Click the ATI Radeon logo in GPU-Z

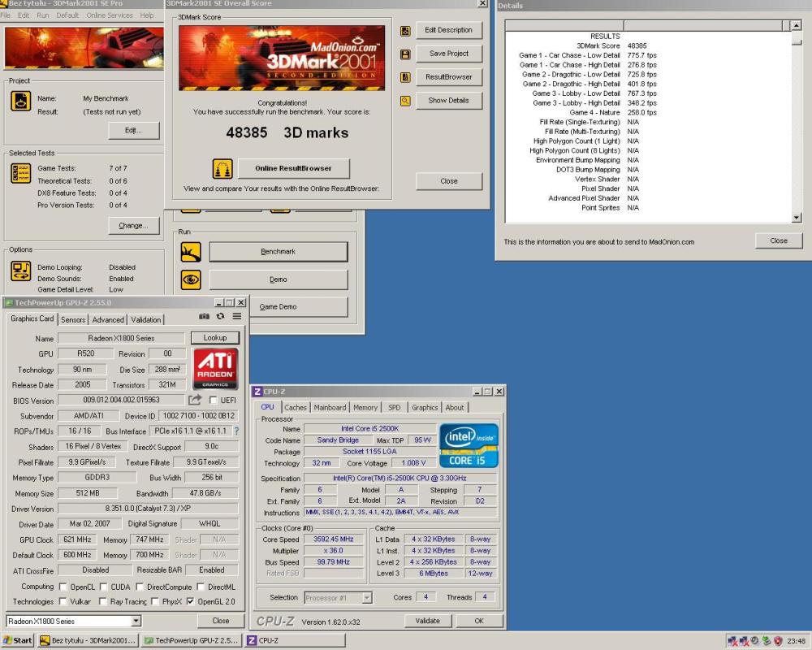[215, 369]
